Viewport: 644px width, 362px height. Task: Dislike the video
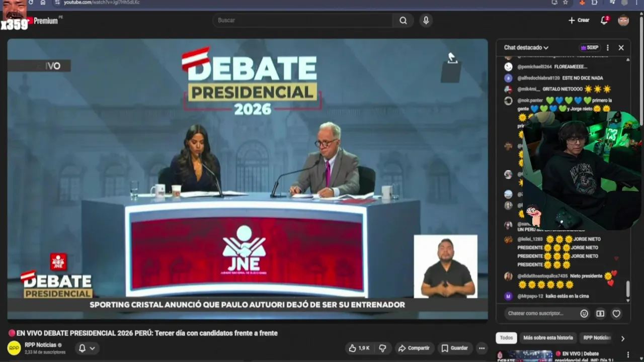[x=382, y=348]
